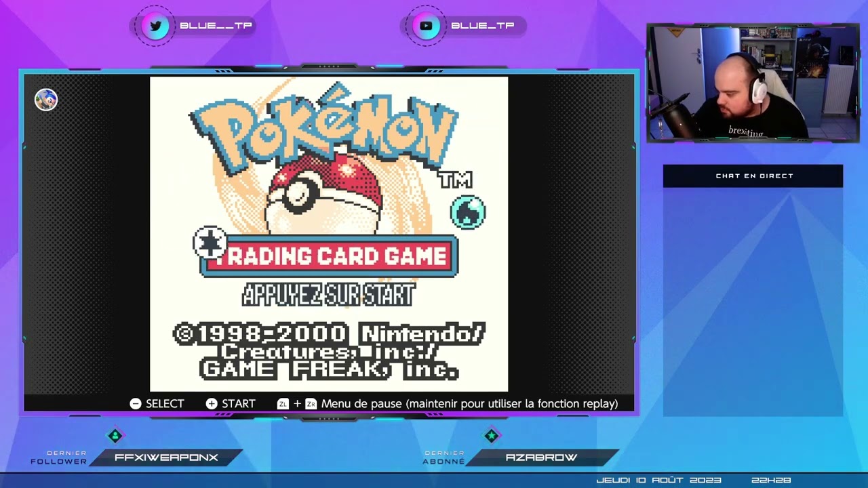Click the BLUE_TP YouTube handle text

tap(482, 26)
